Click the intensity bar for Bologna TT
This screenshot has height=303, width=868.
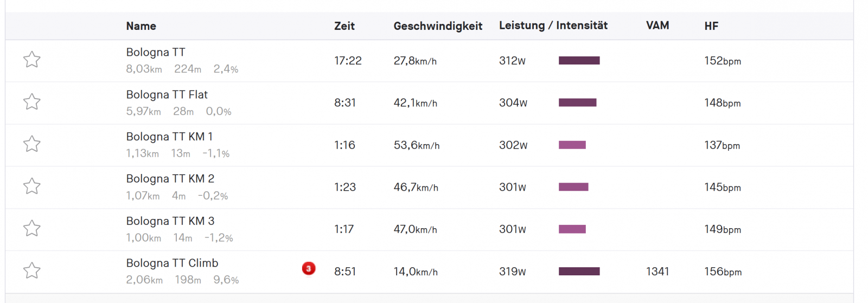[579, 61]
